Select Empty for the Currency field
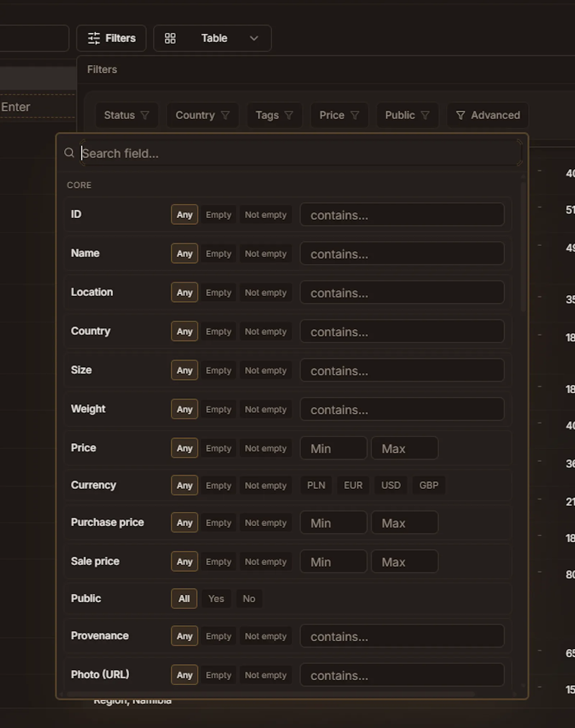 [x=218, y=486]
